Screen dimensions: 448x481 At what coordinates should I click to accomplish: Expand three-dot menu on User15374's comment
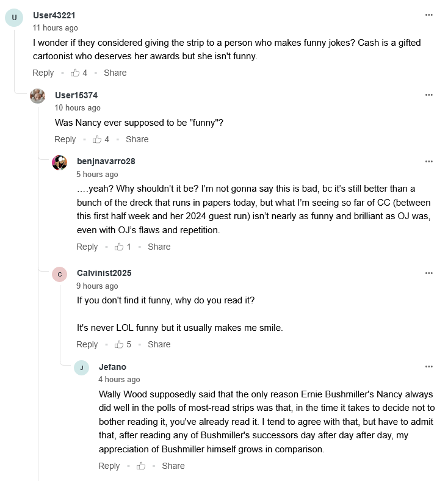click(x=429, y=95)
